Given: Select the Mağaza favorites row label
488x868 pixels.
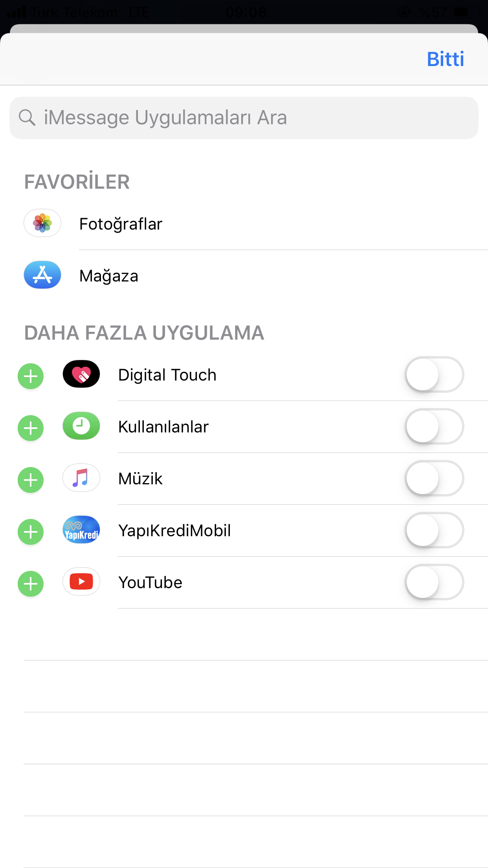Looking at the screenshot, I should point(109,276).
